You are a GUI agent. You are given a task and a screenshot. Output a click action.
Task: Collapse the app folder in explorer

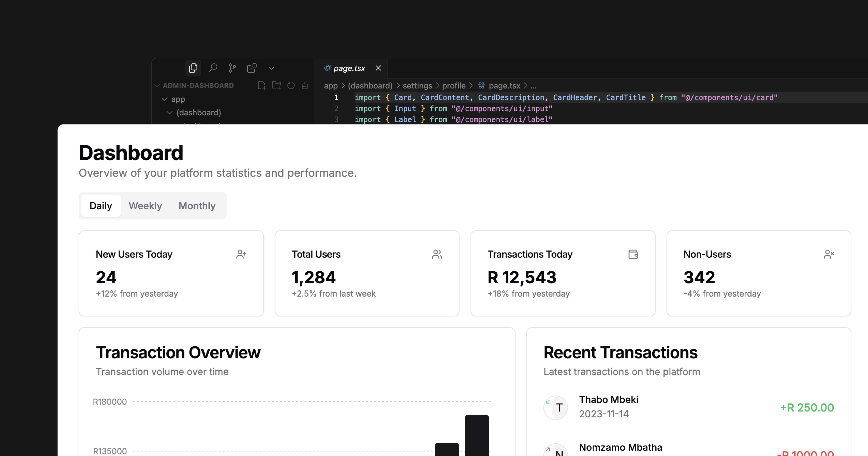165,99
